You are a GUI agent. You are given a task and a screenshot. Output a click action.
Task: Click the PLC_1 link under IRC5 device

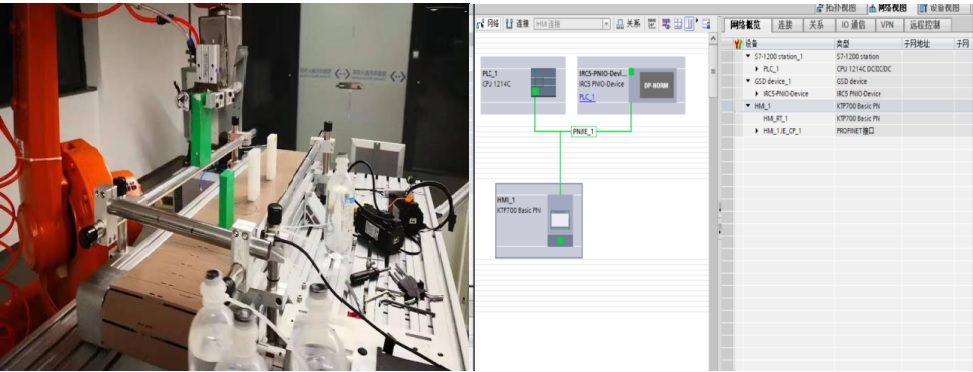587,98
